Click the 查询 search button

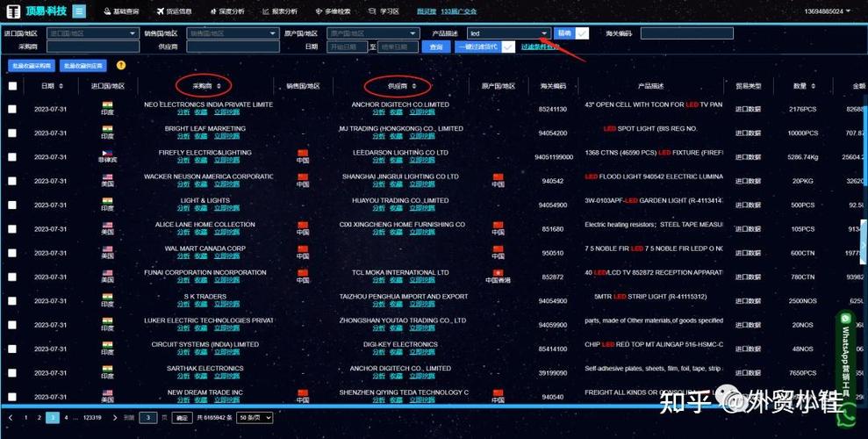pos(436,47)
